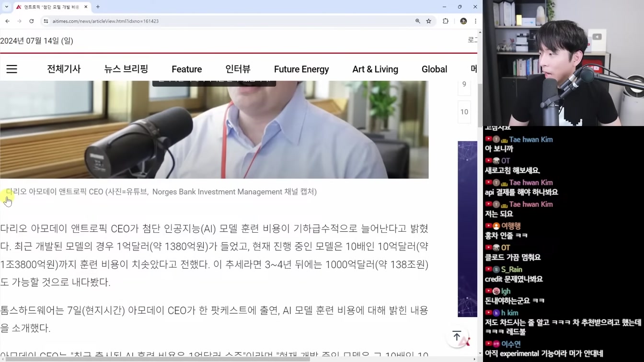Open a new browser tab
This screenshot has width=644, height=362.
click(x=98, y=7)
